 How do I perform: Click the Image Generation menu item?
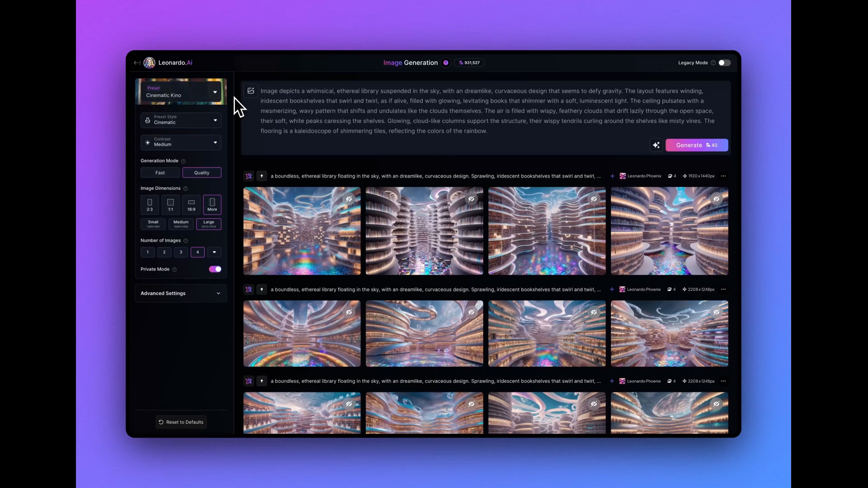(410, 62)
